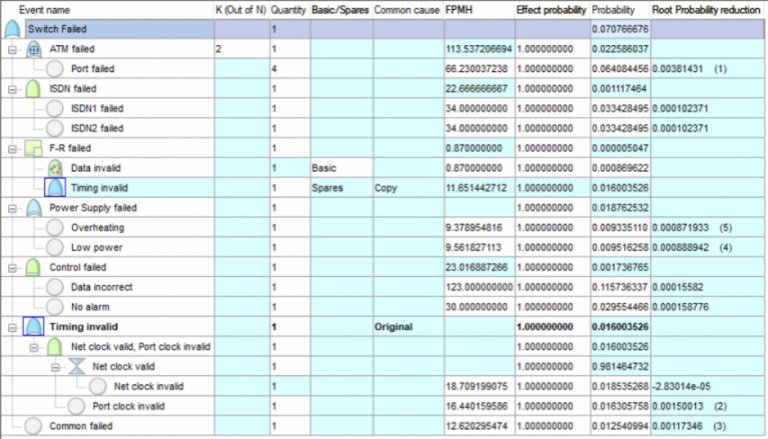Select the ATM failed voting gate icon
Image resolution: width=768 pixels, height=439 pixels.
tap(33, 49)
